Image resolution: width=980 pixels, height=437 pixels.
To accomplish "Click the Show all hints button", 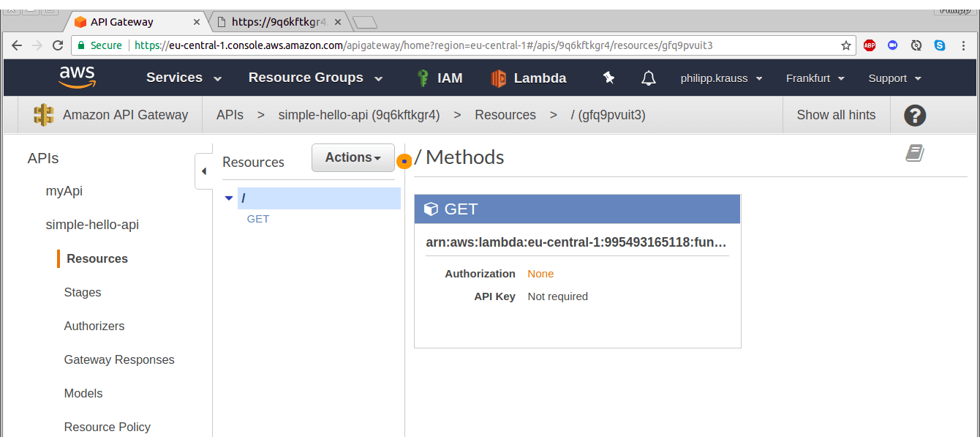I will [836, 115].
